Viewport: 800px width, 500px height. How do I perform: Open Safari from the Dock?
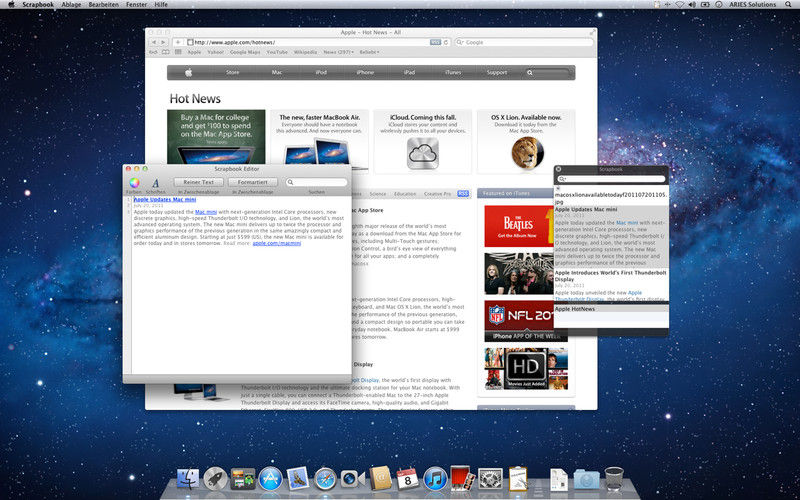pyautogui.click(x=326, y=479)
